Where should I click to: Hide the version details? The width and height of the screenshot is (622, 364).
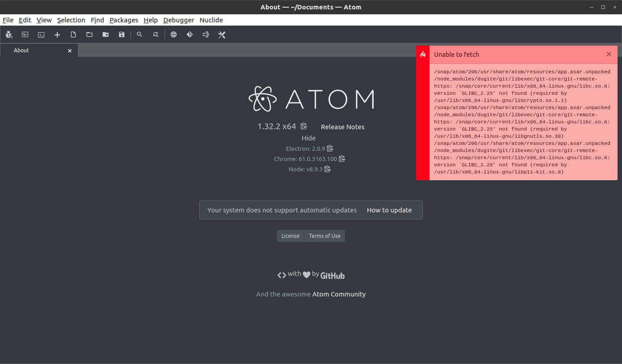pyautogui.click(x=309, y=138)
